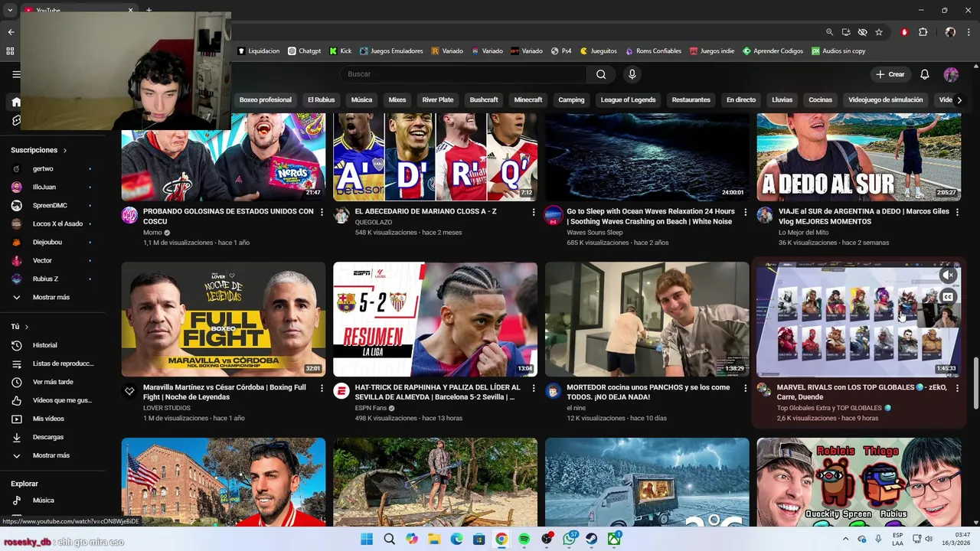Open options for VIAJE al SUR video
Image resolution: width=980 pixels, height=551 pixels.
[x=957, y=212]
